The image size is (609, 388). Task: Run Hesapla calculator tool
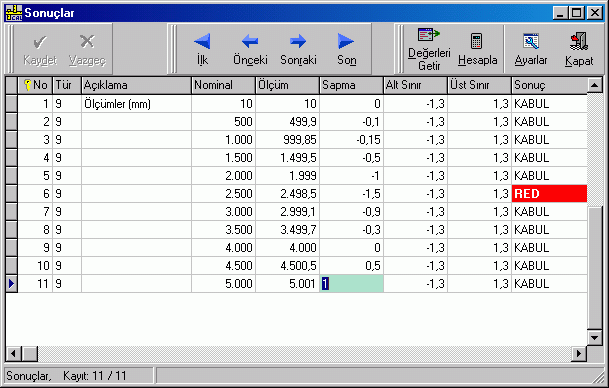click(477, 49)
